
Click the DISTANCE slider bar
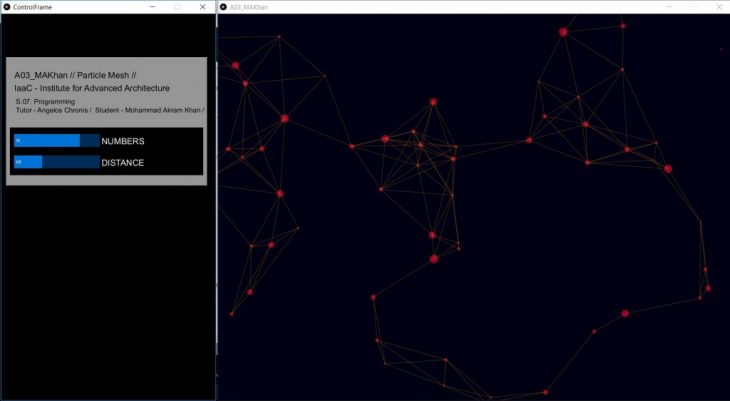coord(28,162)
